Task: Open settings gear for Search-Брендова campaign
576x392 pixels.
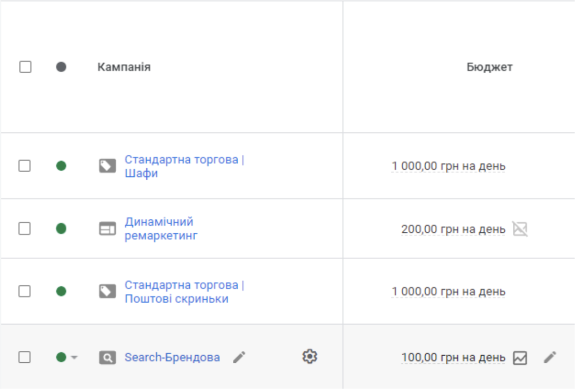Action: coord(310,357)
